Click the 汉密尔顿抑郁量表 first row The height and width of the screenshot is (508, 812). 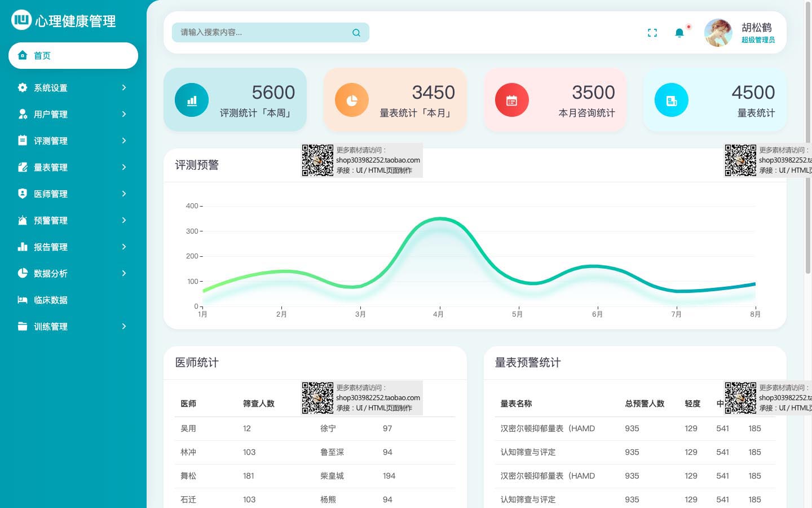pos(548,428)
